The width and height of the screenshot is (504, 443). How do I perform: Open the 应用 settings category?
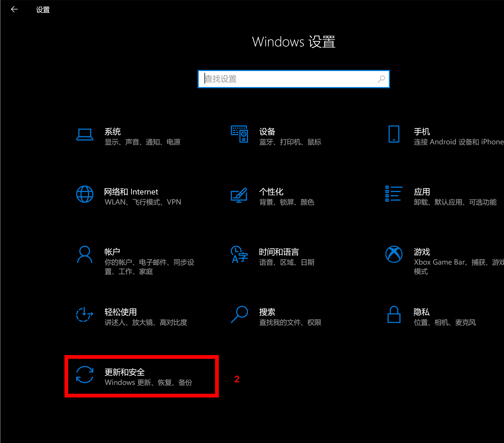pos(422,192)
